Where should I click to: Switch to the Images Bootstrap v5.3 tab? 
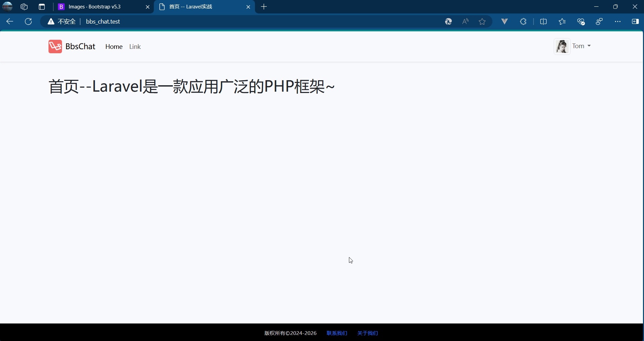[x=98, y=7]
